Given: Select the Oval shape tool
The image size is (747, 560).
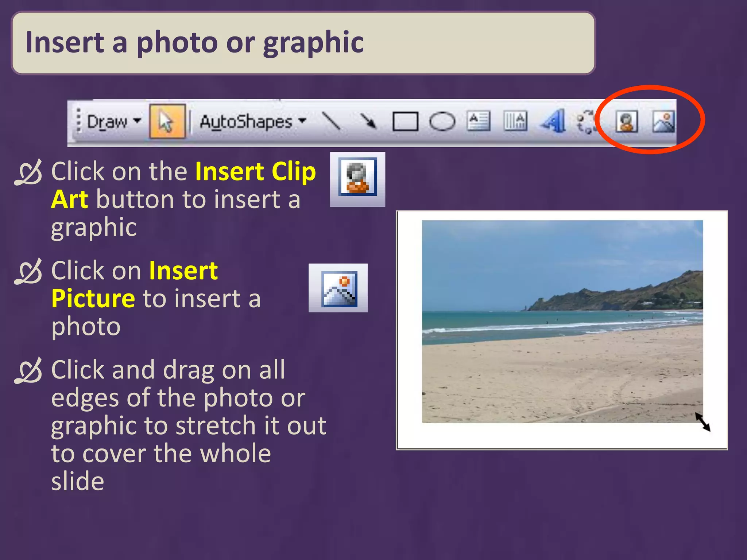Looking at the screenshot, I should point(442,121).
